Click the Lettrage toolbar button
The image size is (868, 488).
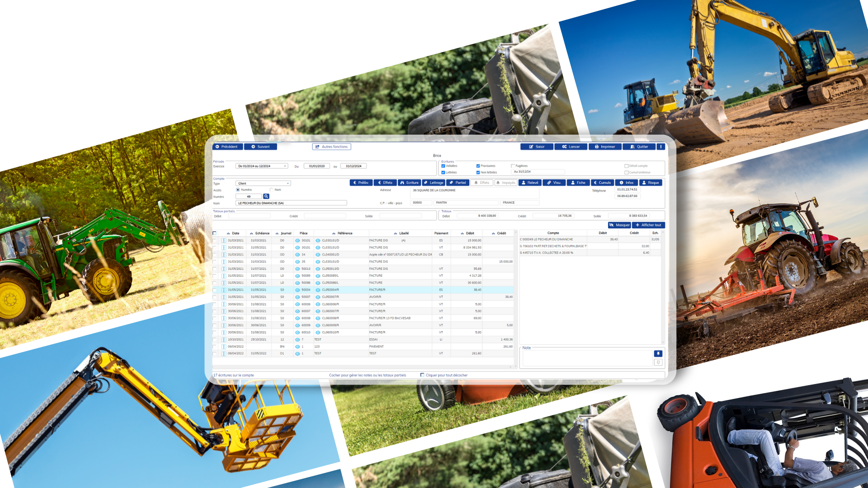point(434,183)
